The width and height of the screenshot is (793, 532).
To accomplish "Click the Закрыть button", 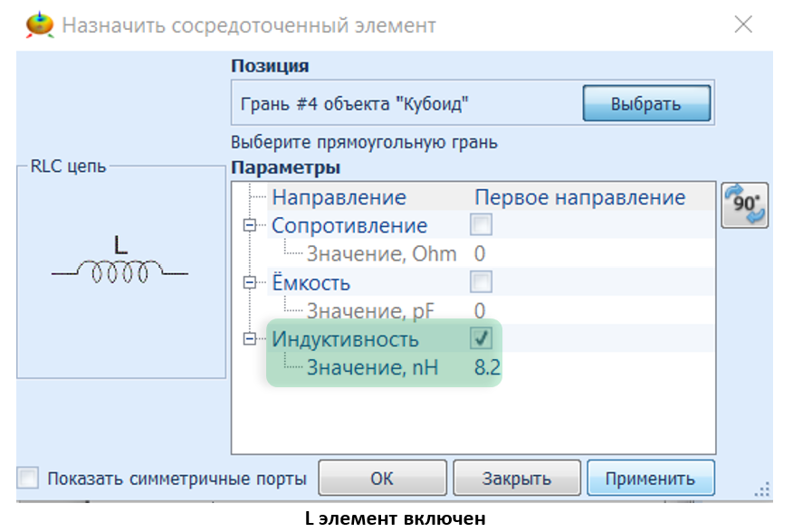I will tap(516, 479).
